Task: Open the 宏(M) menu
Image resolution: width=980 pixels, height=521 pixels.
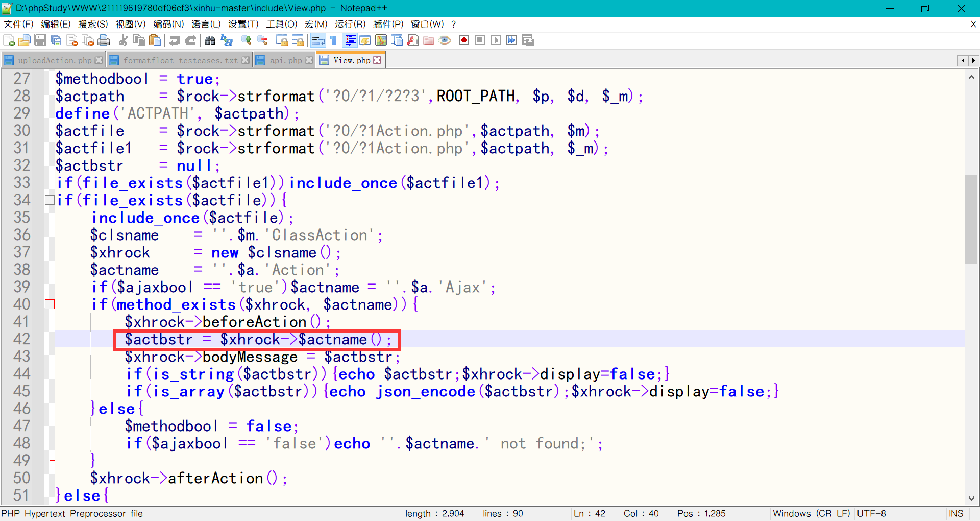Action: 316,24
